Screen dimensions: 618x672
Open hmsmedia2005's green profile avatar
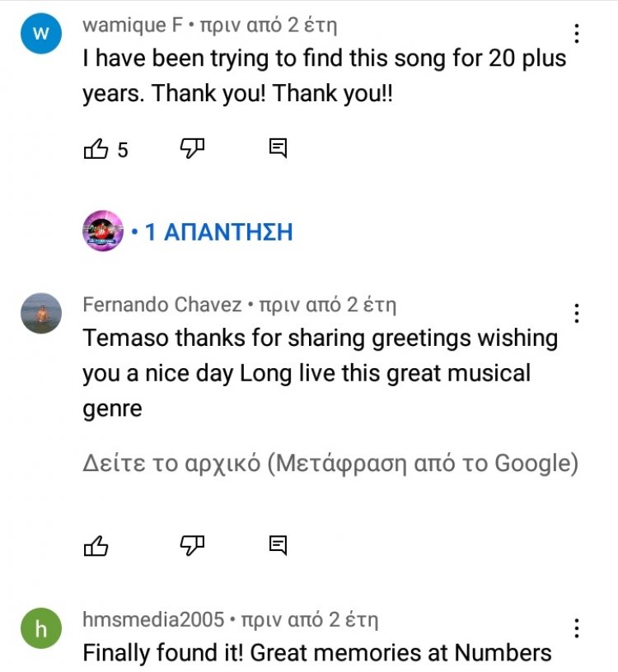pyautogui.click(x=40, y=630)
